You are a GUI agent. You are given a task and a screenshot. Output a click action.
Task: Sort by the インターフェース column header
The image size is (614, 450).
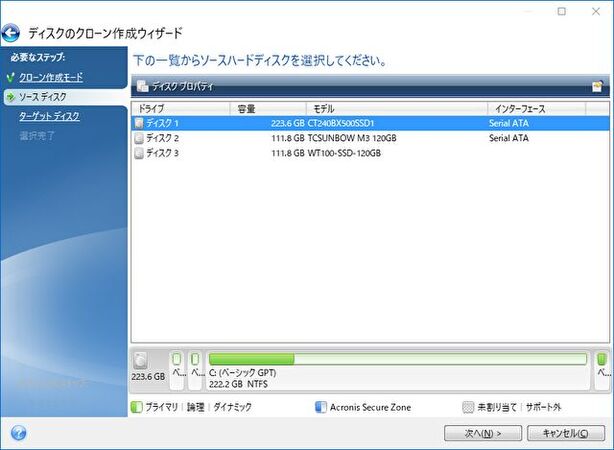536,109
